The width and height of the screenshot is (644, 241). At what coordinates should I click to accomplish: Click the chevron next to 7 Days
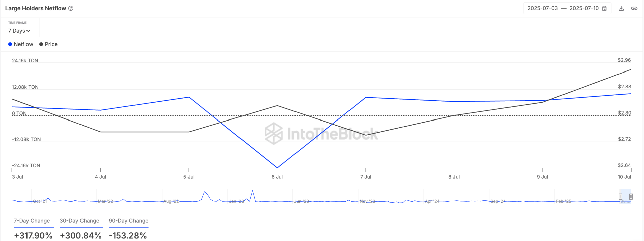(x=28, y=31)
